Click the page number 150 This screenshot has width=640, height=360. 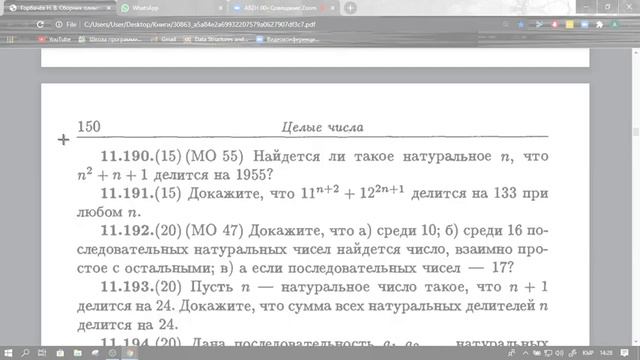coord(89,127)
